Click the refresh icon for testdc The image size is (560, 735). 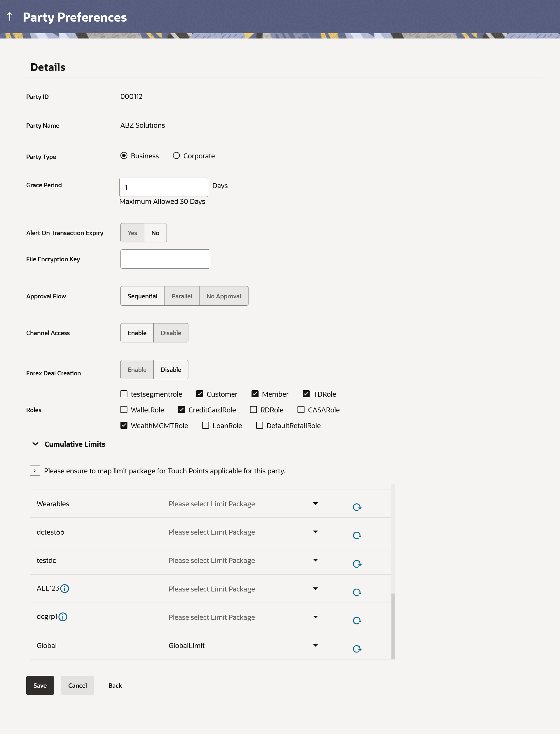(x=357, y=564)
